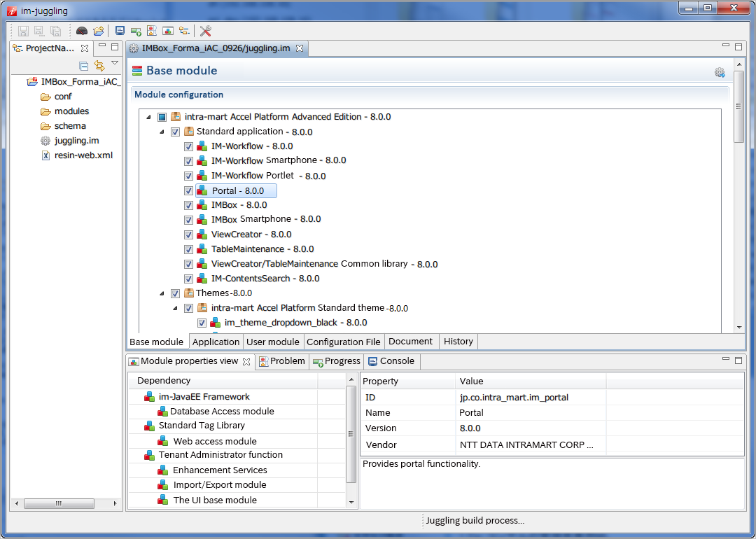This screenshot has width=756, height=539.
Task: Click the editor vertical scrollbar thumb
Action: coord(738,106)
